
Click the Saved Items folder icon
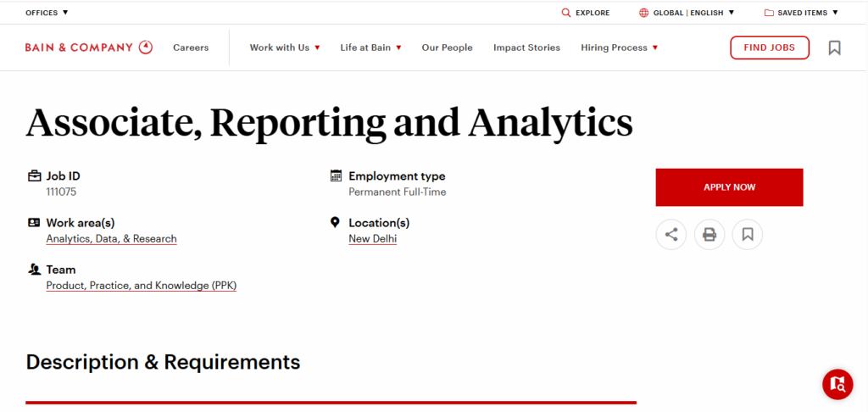[x=769, y=13]
